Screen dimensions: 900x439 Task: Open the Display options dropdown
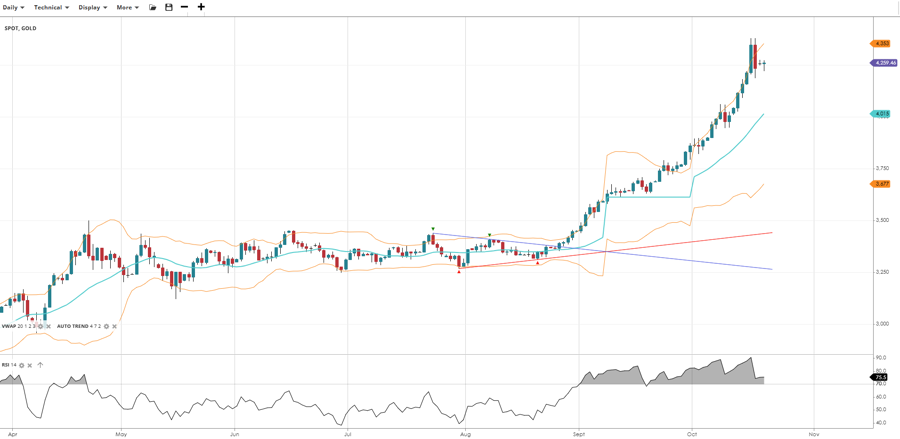click(x=92, y=7)
